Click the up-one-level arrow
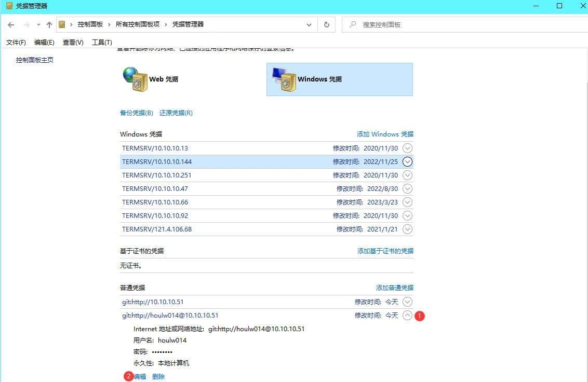The image size is (588, 382). pos(49,24)
